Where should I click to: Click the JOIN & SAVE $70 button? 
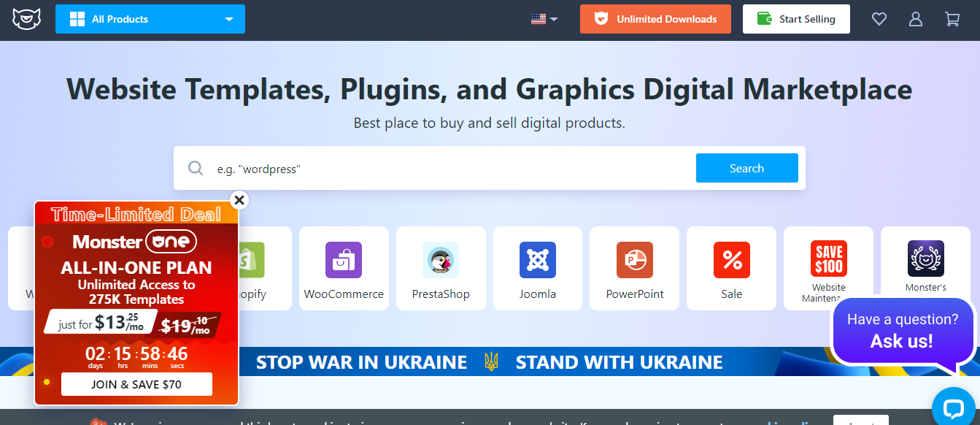(x=136, y=384)
